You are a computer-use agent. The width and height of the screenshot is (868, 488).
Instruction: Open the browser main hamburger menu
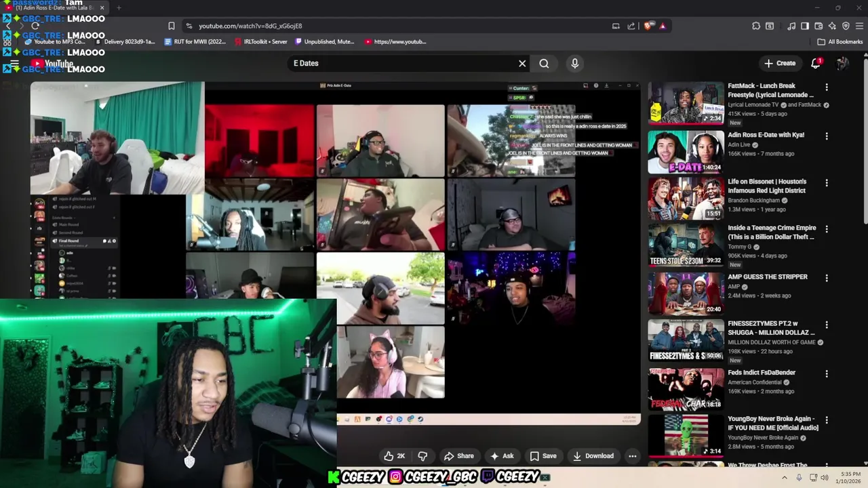pyautogui.click(x=859, y=26)
